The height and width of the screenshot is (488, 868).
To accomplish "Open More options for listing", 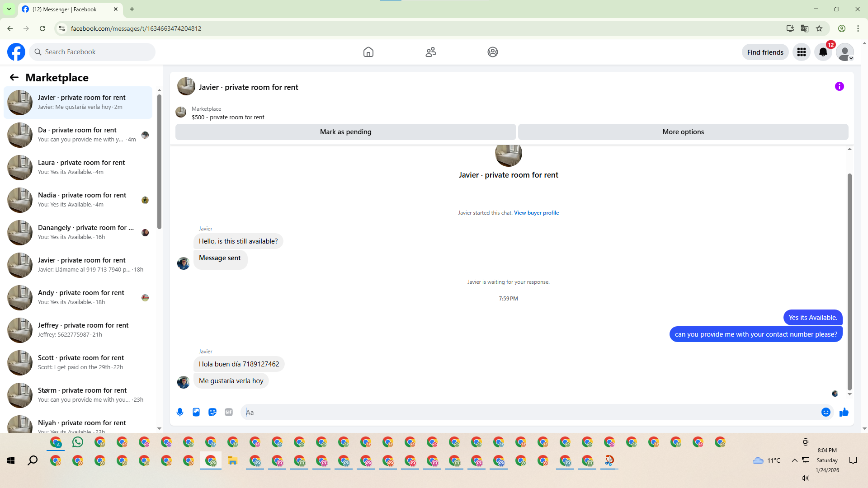I will click(x=683, y=132).
